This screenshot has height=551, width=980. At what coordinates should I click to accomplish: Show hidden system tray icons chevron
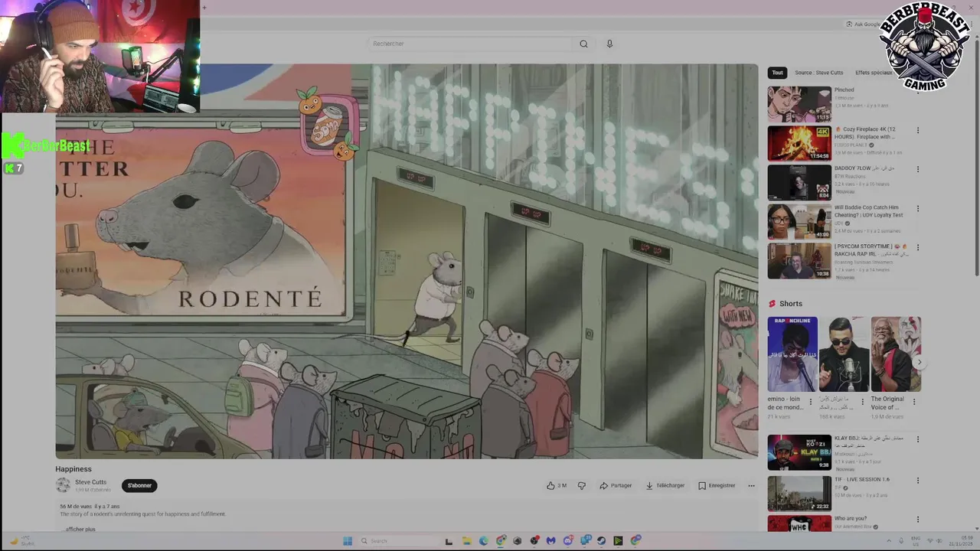(890, 541)
